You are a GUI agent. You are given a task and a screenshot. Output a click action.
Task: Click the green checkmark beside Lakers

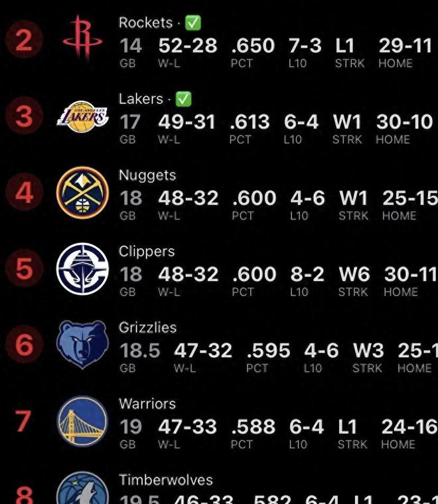point(183,99)
